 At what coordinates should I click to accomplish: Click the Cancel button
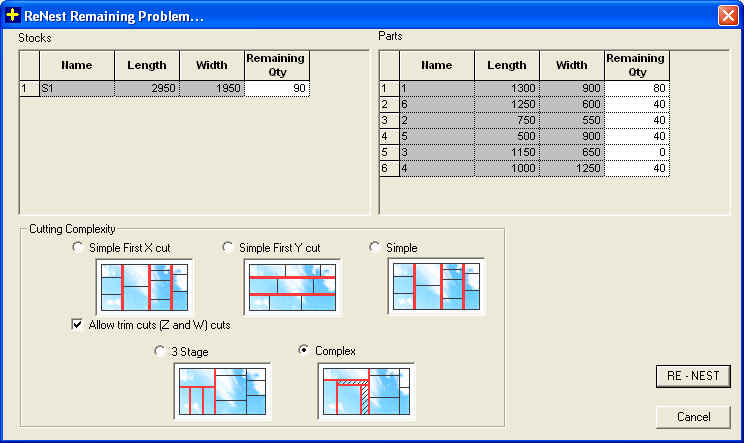[693, 416]
